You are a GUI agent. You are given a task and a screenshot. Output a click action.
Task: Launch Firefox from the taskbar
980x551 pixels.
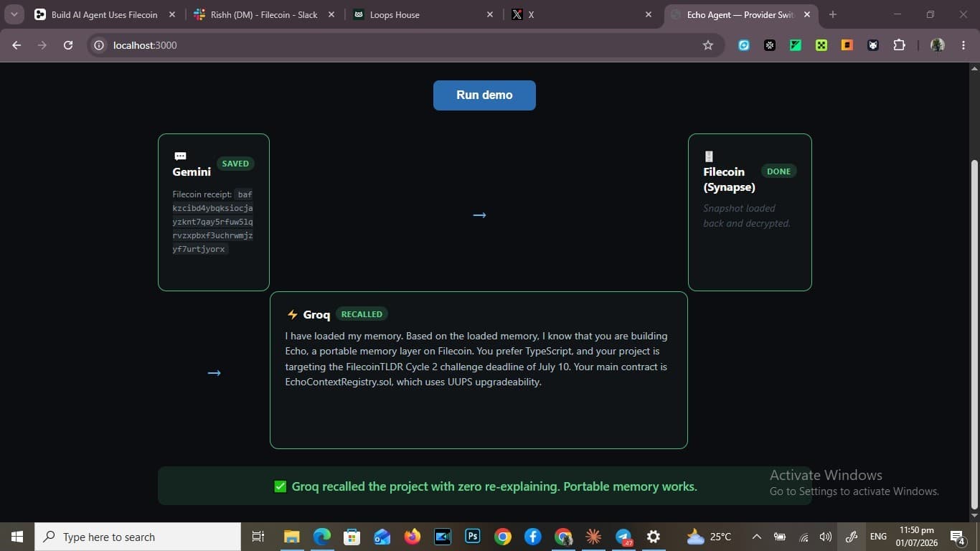(412, 537)
